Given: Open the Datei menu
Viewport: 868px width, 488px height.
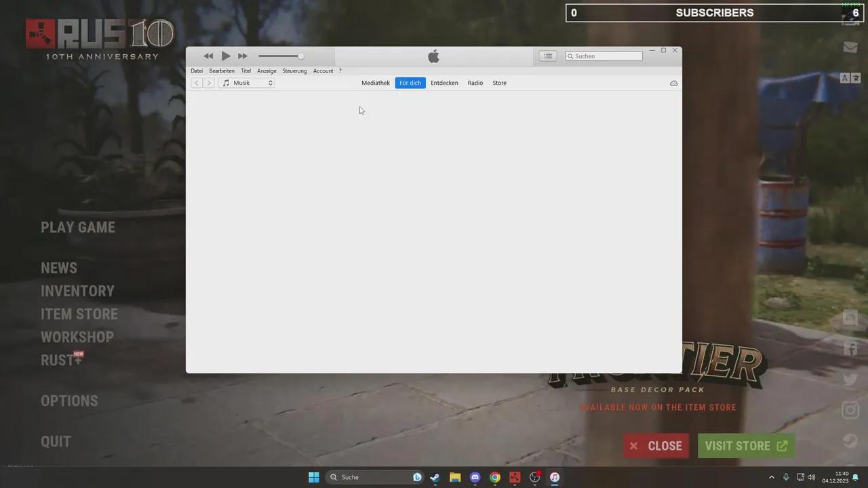Looking at the screenshot, I should click(x=197, y=70).
